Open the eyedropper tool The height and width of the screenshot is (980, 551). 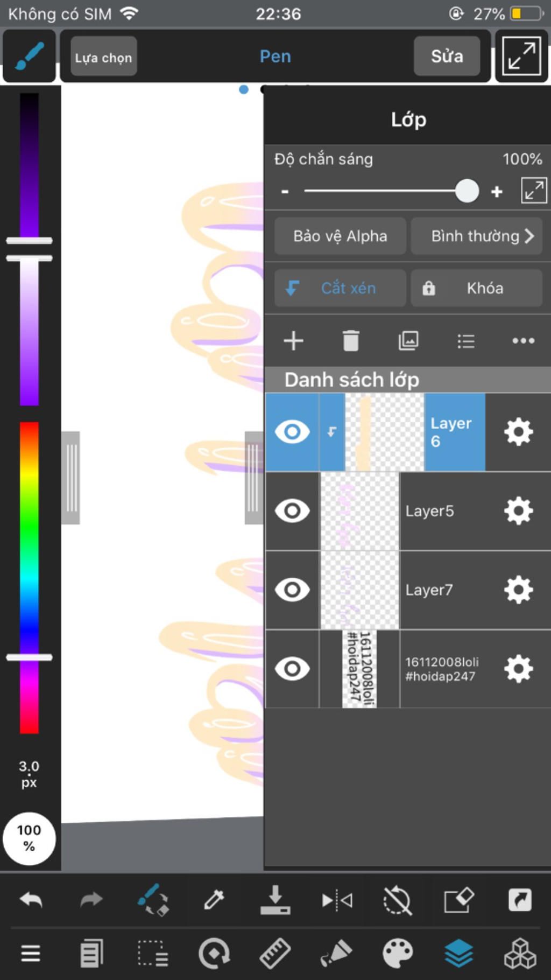tap(214, 899)
